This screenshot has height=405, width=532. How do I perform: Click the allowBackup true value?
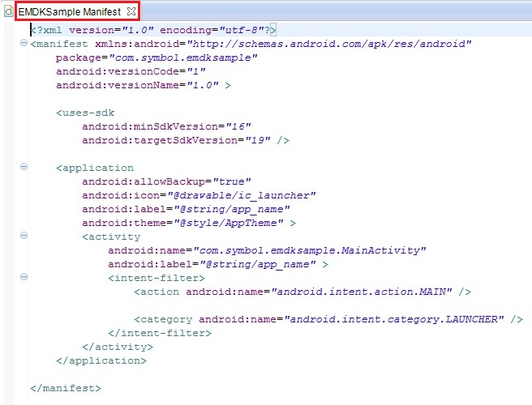point(232,181)
